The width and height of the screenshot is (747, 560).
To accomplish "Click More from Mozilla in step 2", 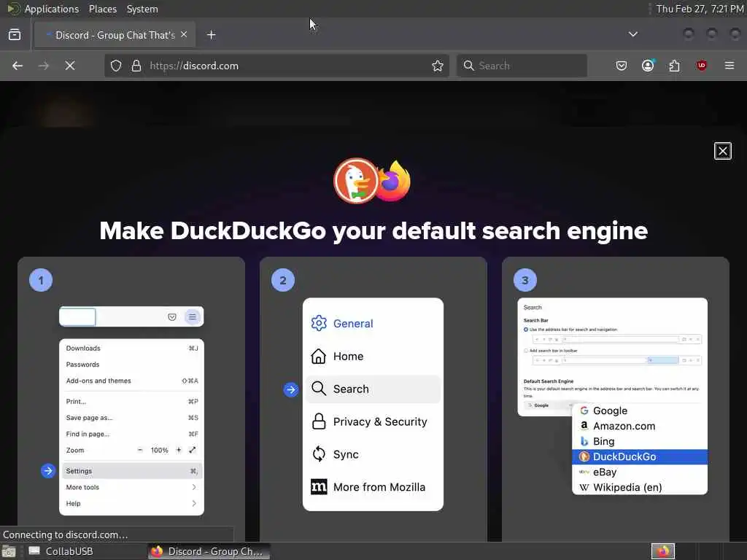I will point(373,487).
